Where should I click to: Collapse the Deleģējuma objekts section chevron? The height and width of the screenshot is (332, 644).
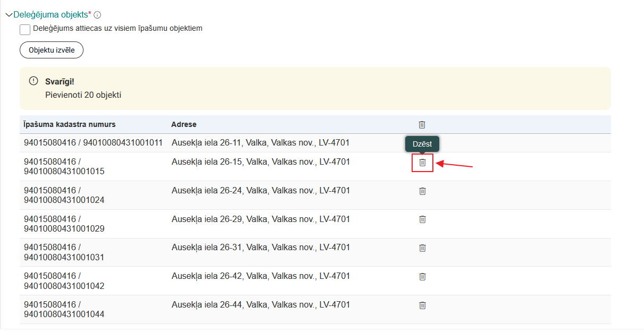pos(9,15)
